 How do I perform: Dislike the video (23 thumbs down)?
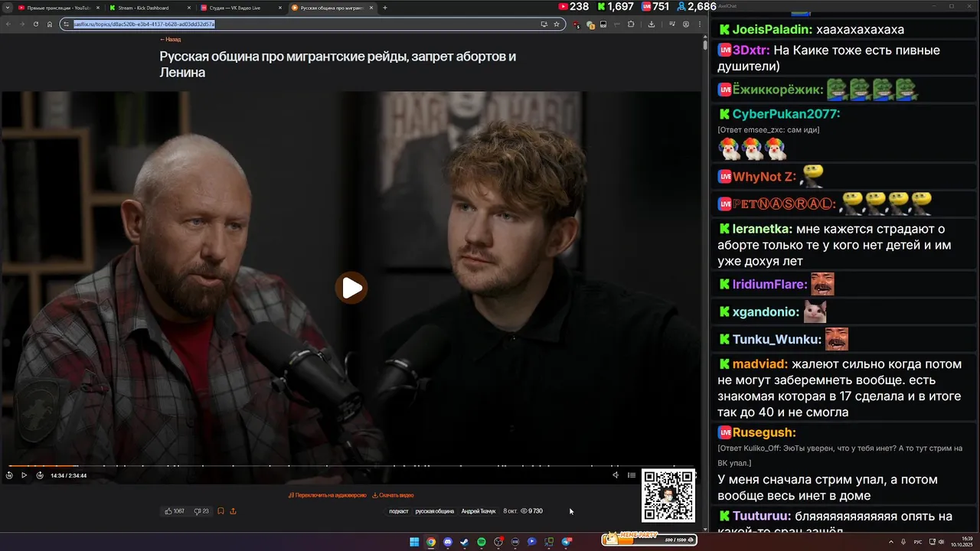tap(201, 511)
